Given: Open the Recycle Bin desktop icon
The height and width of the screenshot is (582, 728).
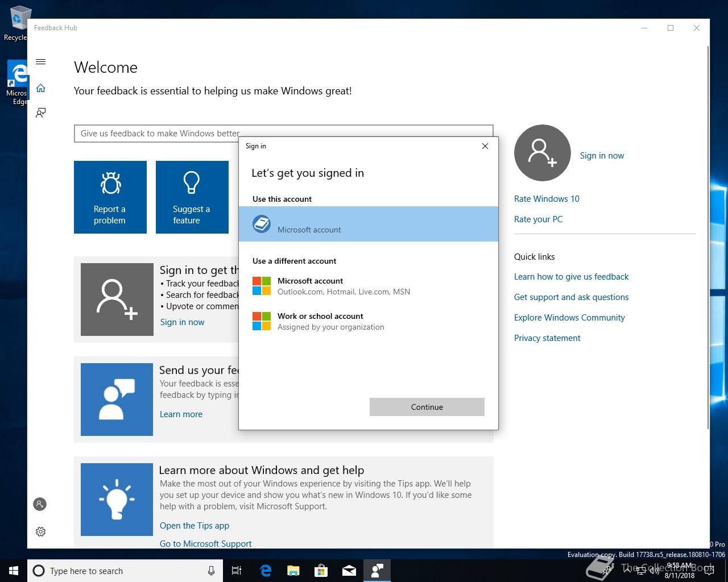Looking at the screenshot, I should tap(17, 24).
